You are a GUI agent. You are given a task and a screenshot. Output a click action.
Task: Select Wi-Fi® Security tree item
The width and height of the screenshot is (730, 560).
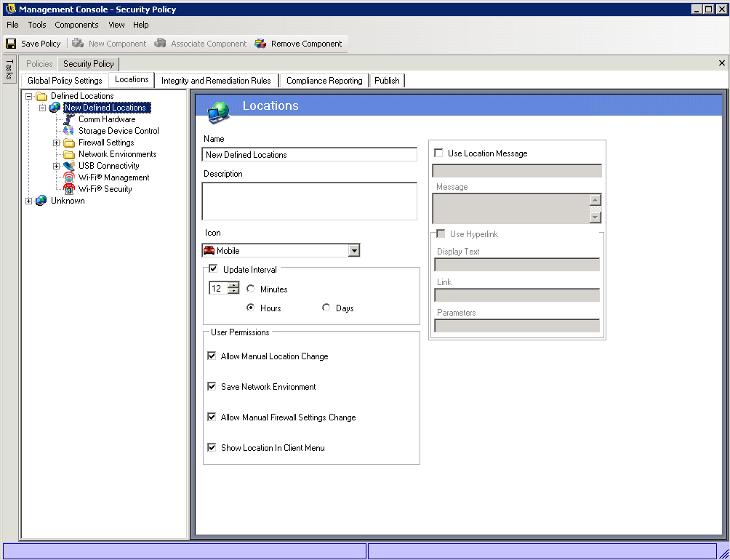click(105, 189)
